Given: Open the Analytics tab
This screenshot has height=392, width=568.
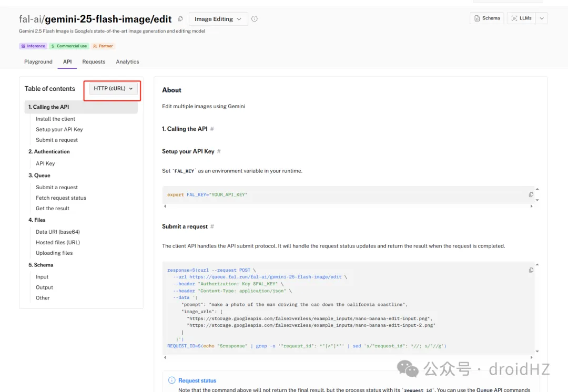Looking at the screenshot, I should (127, 61).
